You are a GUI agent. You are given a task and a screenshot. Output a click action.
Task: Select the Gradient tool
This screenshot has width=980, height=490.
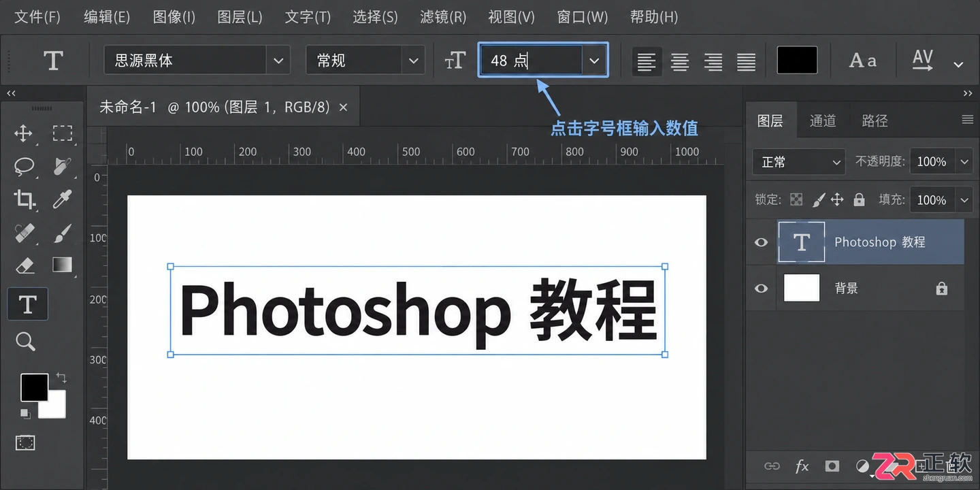tap(63, 265)
